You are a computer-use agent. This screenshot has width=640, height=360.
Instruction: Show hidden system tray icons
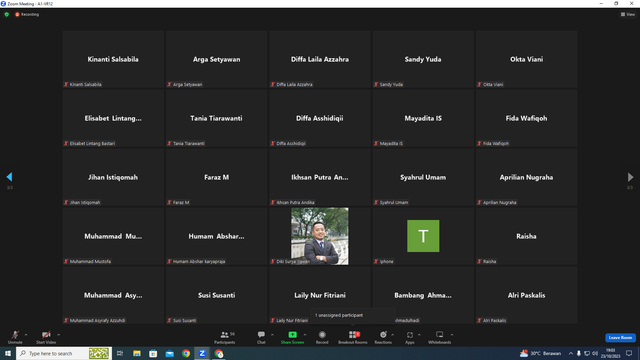pos(571,353)
